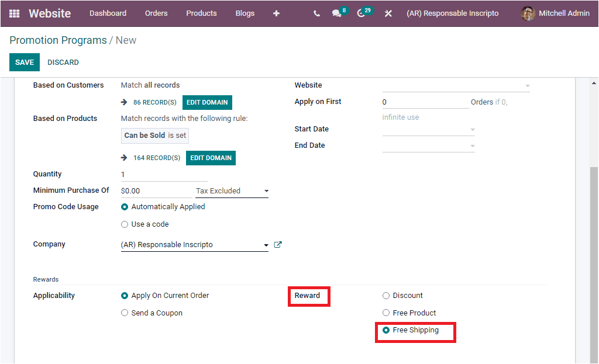Click the developer tools wrench icon
Screen dimensions: 599x364
(x=388, y=13)
